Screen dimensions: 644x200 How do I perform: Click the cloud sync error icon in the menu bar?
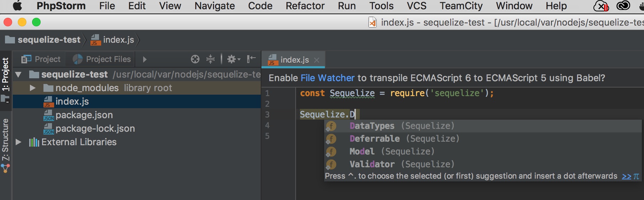[x=601, y=6]
